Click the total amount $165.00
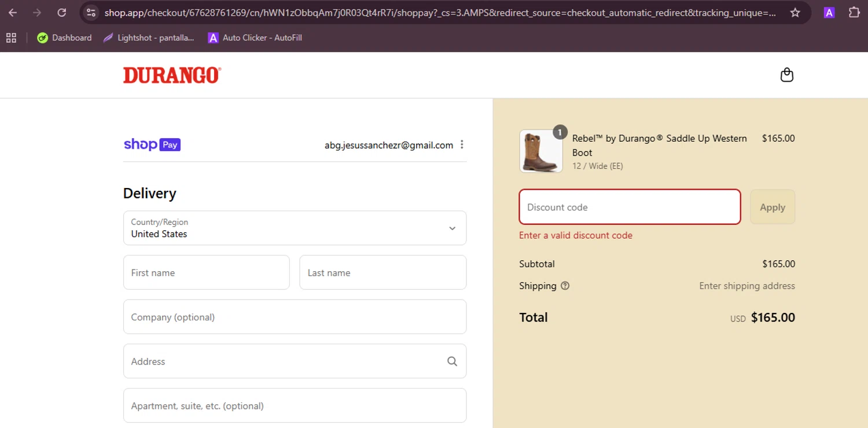 click(773, 318)
